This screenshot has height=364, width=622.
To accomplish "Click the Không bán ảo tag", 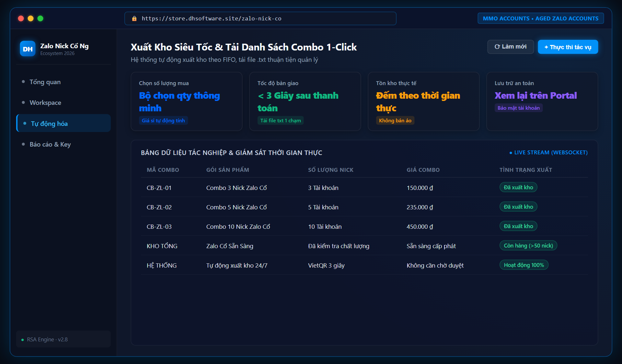I will click(x=395, y=120).
